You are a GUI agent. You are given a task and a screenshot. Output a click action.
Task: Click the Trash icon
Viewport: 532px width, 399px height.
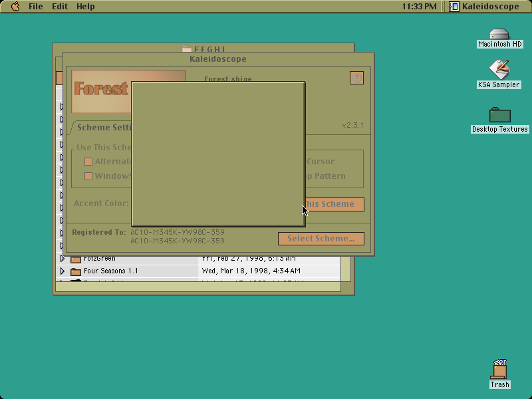click(x=499, y=369)
